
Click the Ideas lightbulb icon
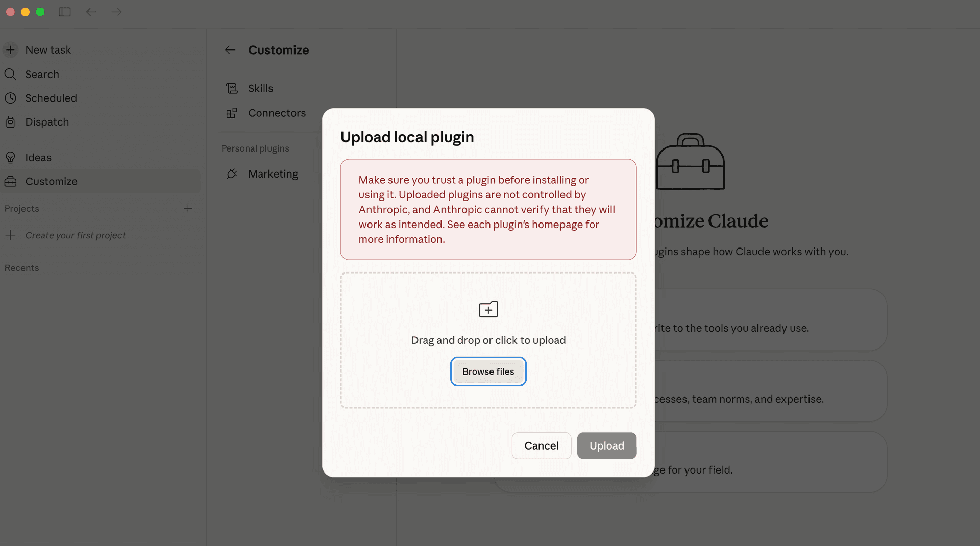click(10, 158)
